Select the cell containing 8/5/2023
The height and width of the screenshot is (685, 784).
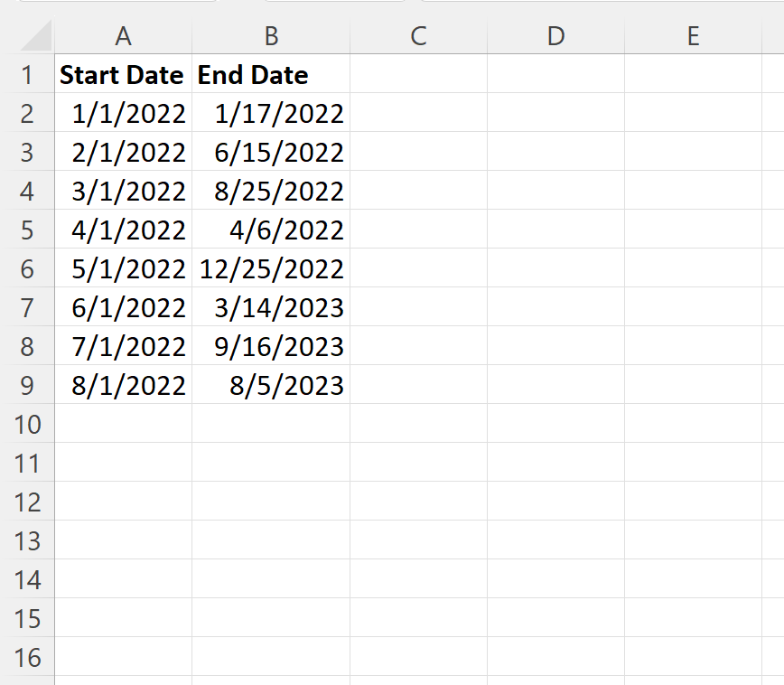(271, 385)
